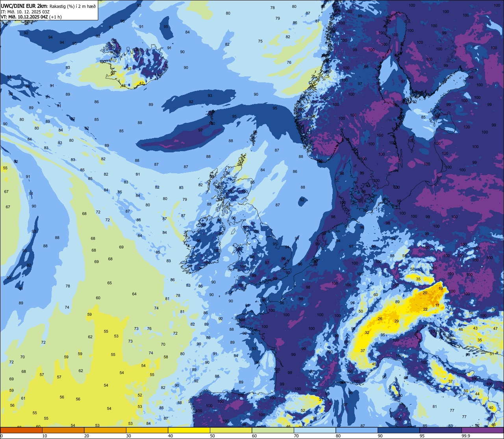Pick the 20–30 legend color segment
Viewport: 504px width, 439px height.
tap(105, 430)
